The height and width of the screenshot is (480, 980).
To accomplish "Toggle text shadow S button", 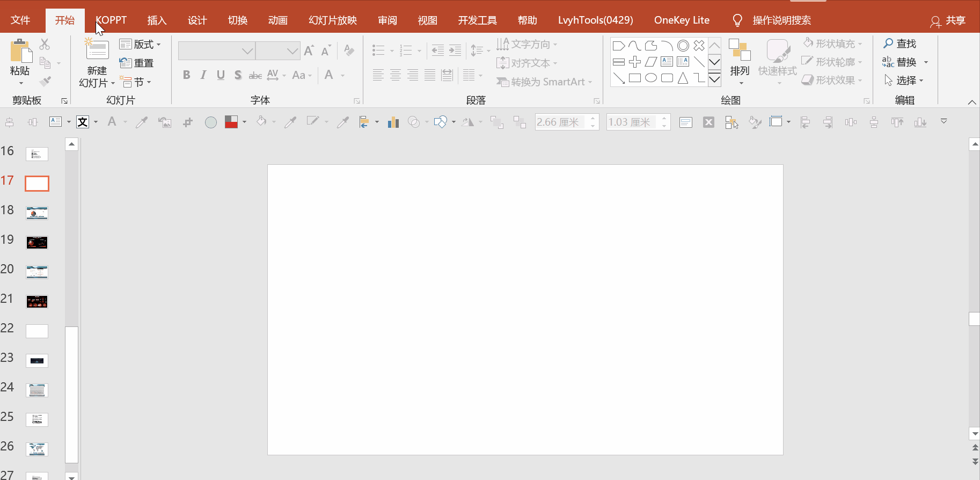I will point(238,75).
